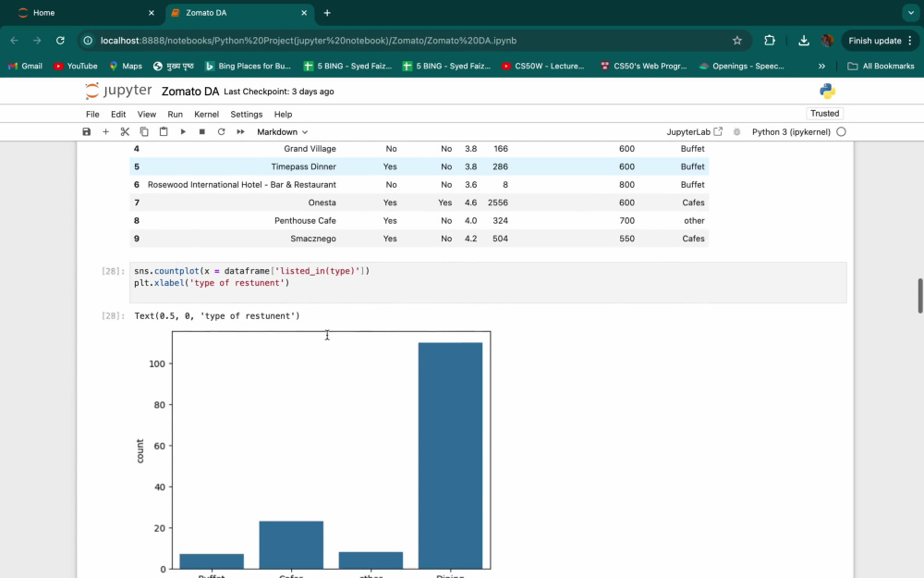Click the vertical page scrollbar thumb

(x=920, y=296)
